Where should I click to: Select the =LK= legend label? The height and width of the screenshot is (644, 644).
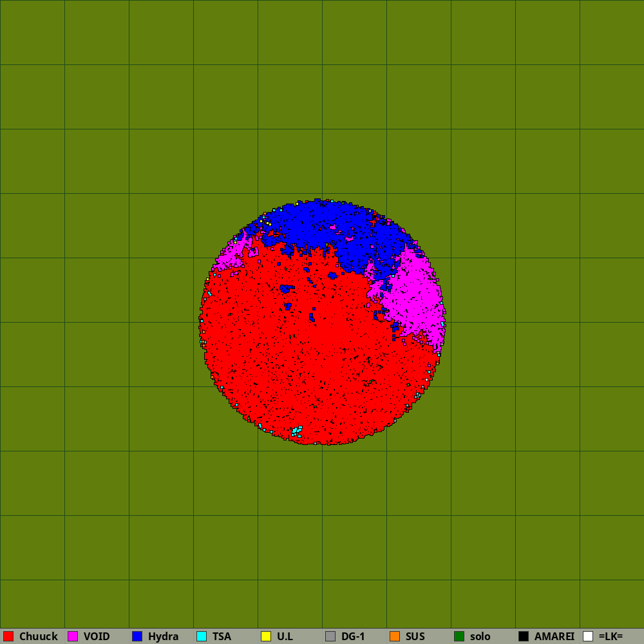pyautogui.click(x=611, y=636)
